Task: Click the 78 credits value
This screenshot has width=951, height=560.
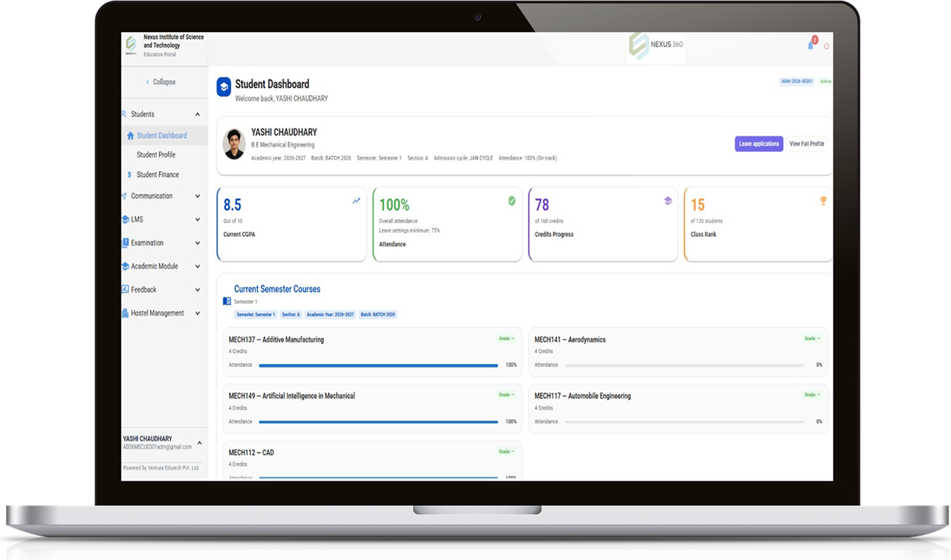Action: 542,205
